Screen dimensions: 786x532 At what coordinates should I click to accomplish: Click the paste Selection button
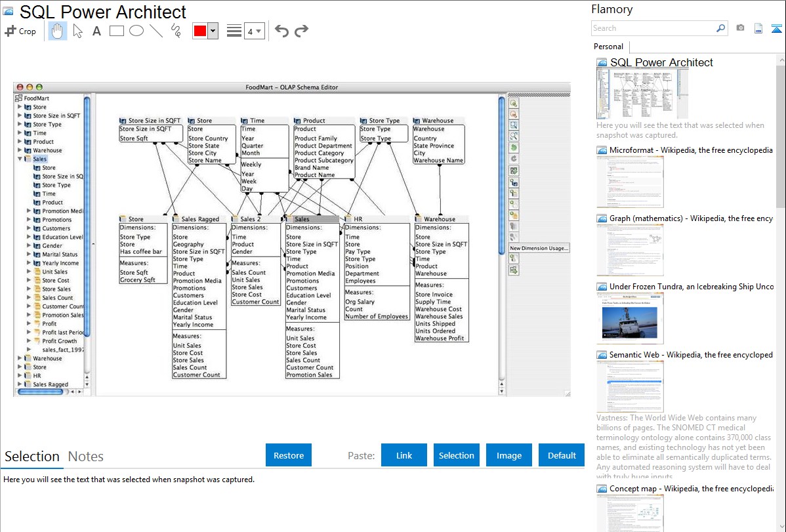point(456,455)
